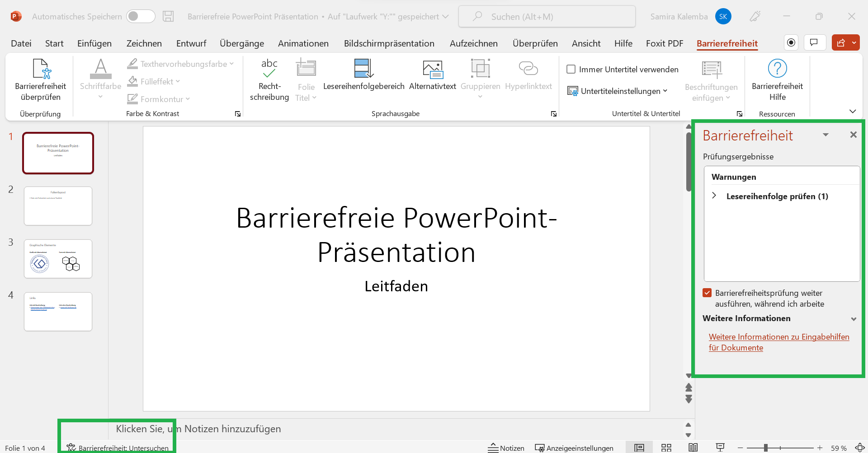The width and height of the screenshot is (868, 453).
Task: Switch to the Überprüfen ribbon tab
Action: pos(535,43)
